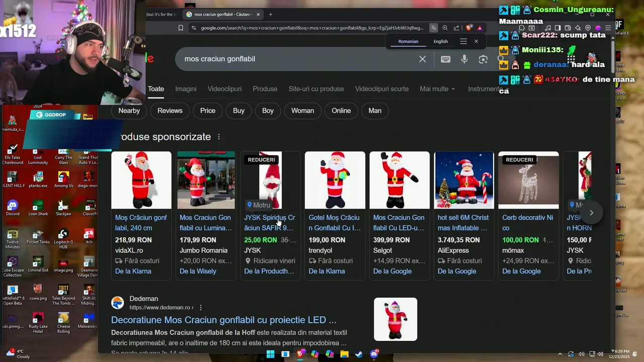Viewport: 644px width, 362px height.
Task: Open the Cheese Rolling desktop shortcut
Action: pos(63,323)
